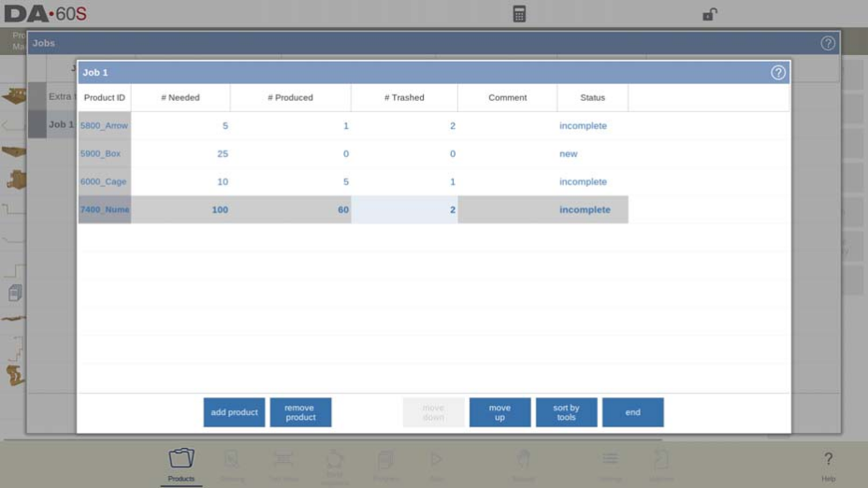Screen dimensions: 868x488
Task: Open help for the Job 1 dialog
Action: point(777,73)
